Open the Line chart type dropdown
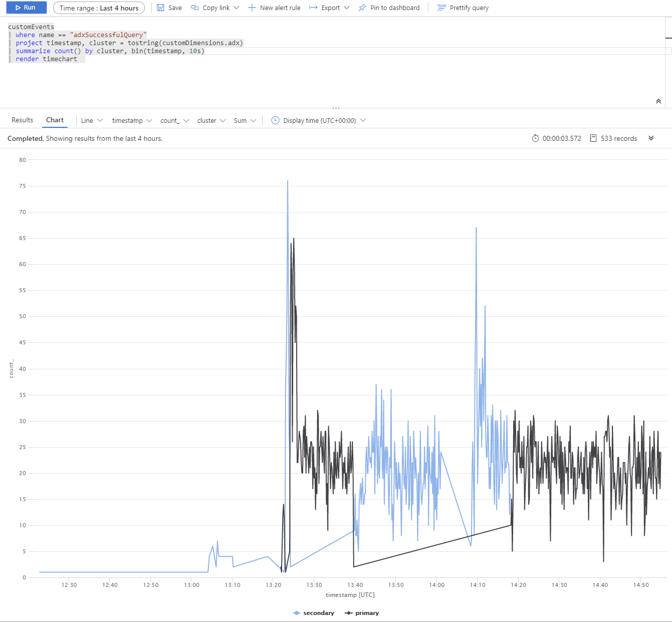The height and width of the screenshot is (622, 672). click(92, 121)
